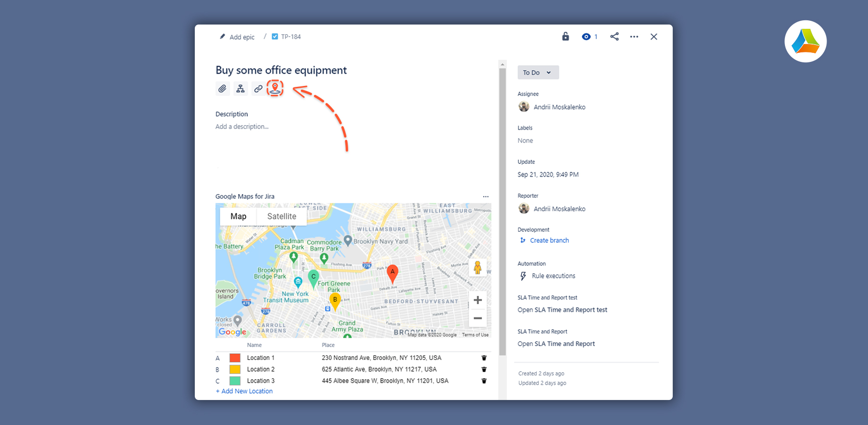The width and height of the screenshot is (868, 425).
Task: Zoom out the map with minus button
Action: [477, 318]
